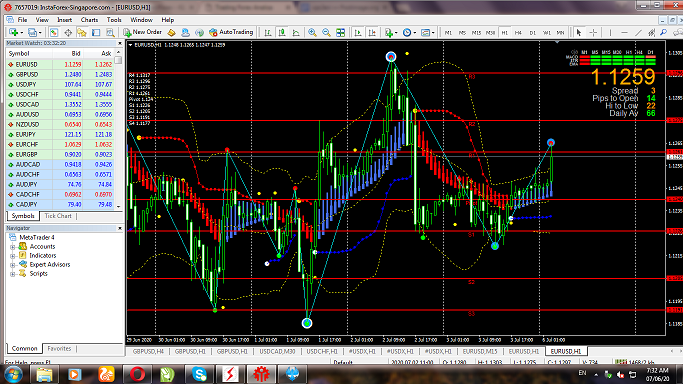Screen dimensions: 683x384
Task: Open the EURUSD,M15 chart tab
Action: tap(480, 351)
